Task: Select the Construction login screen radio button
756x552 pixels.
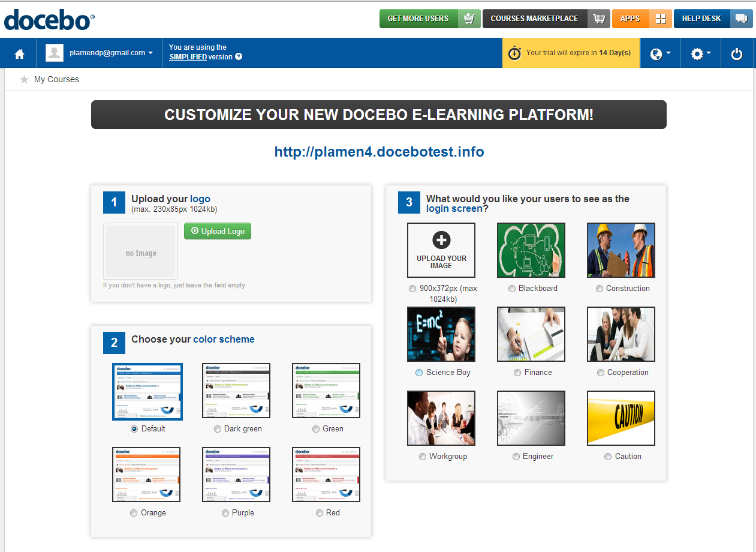Action: click(x=600, y=289)
